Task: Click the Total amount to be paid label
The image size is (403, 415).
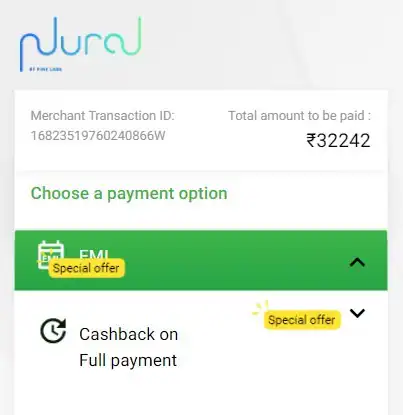Action: point(299,116)
